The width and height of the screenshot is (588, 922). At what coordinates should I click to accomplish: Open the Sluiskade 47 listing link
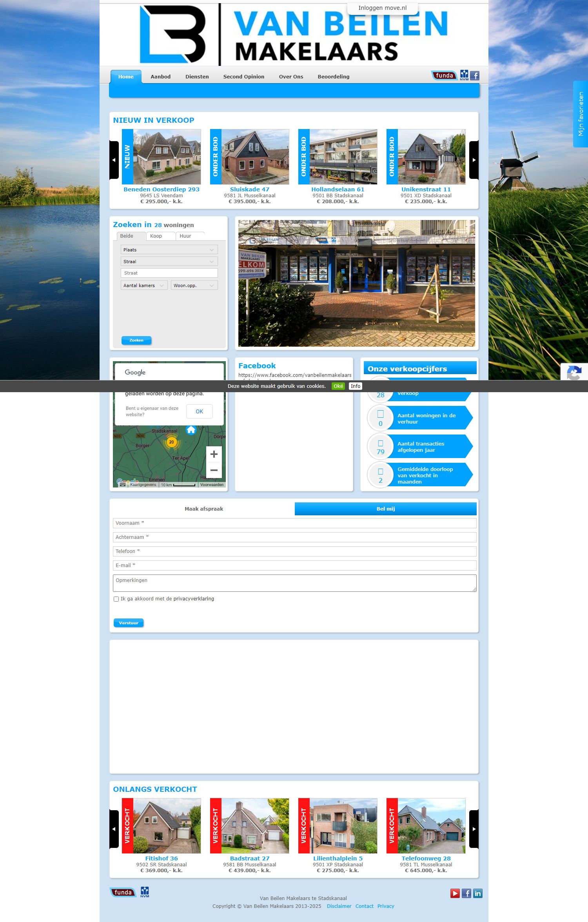250,189
